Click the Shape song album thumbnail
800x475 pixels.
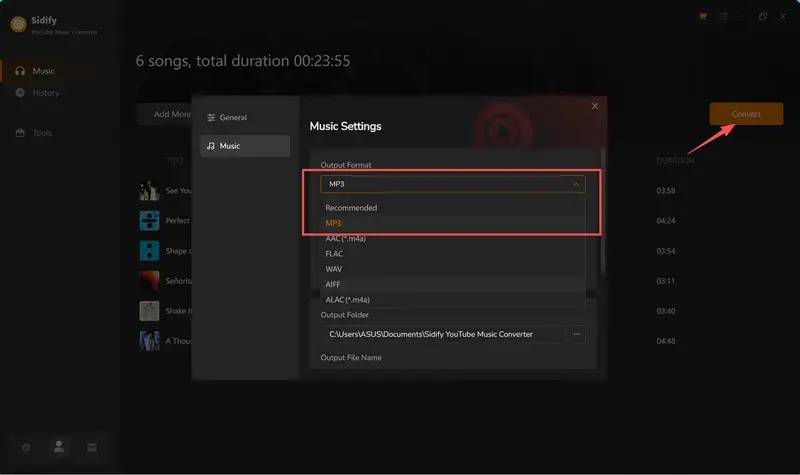coord(149,251)
